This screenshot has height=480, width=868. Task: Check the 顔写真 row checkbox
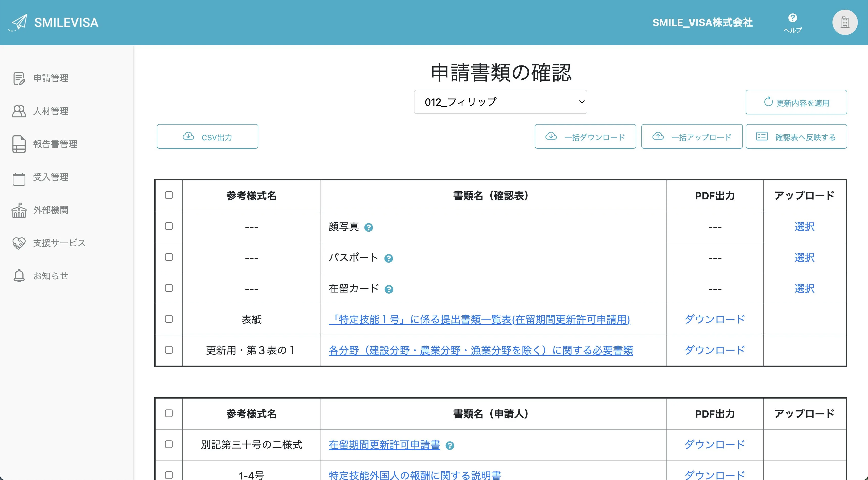click(169, 226)
